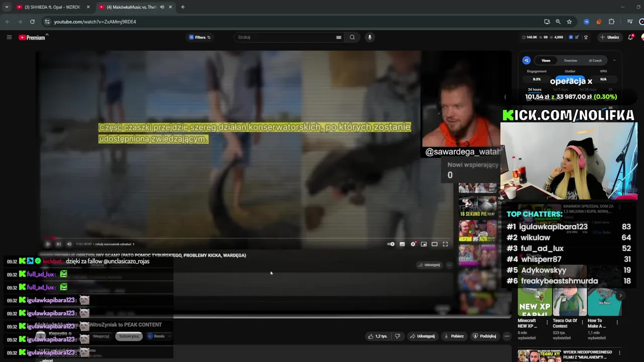The width and height of the screenshot is (644, 362).
Task: Open the YouTube hamburger guide menu
Action: [x=9, y=37]
